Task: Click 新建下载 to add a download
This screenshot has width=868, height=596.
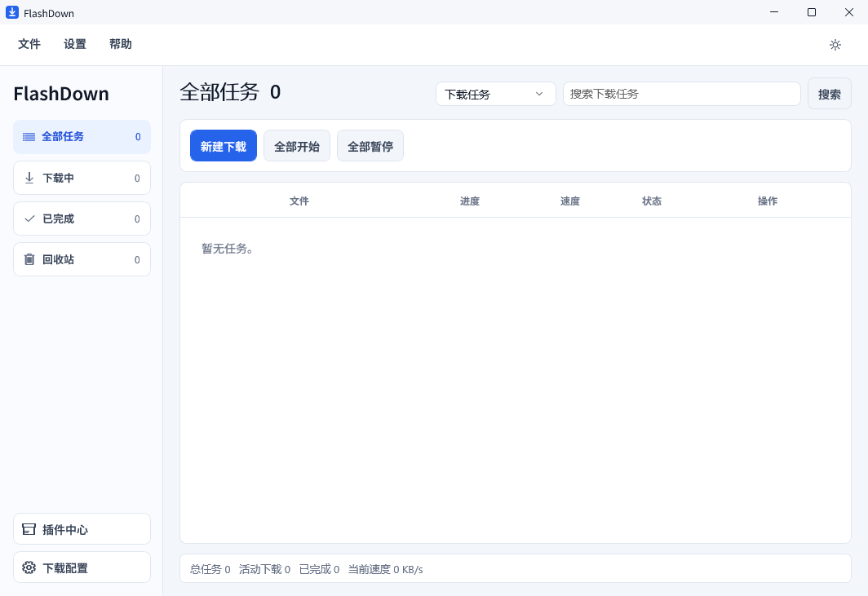Action: coord(223,146)
